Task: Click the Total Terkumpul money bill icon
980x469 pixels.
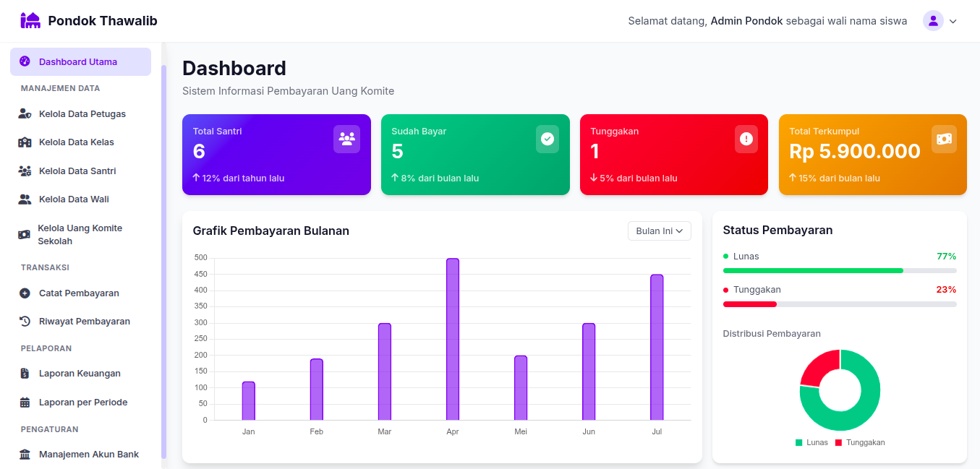Action: click(x=944, y=139)
